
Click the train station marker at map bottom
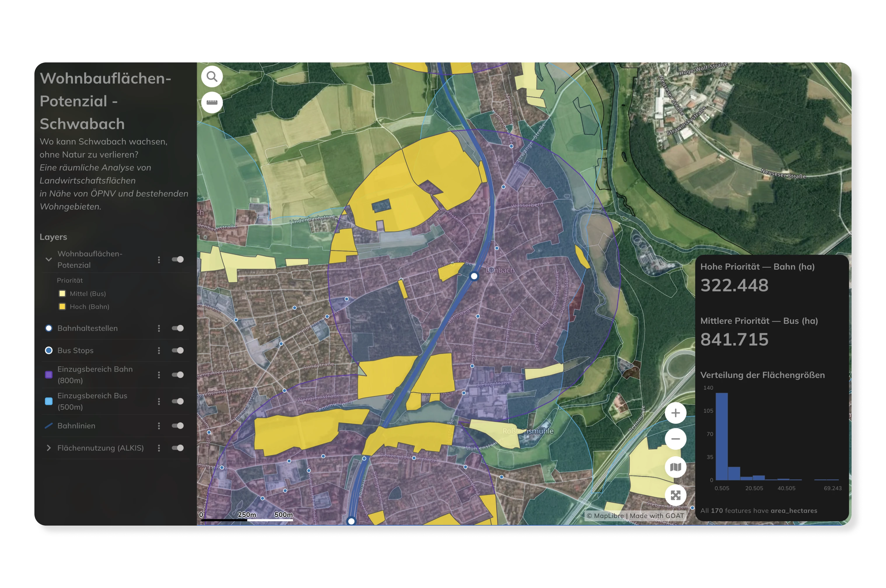[351, 521]
